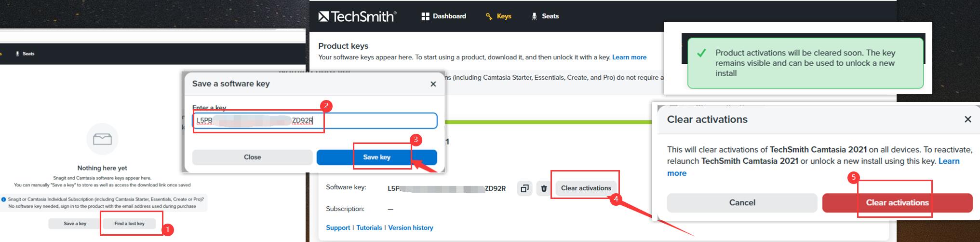Open the Dashboard navigation item

(x=444, y=16)
